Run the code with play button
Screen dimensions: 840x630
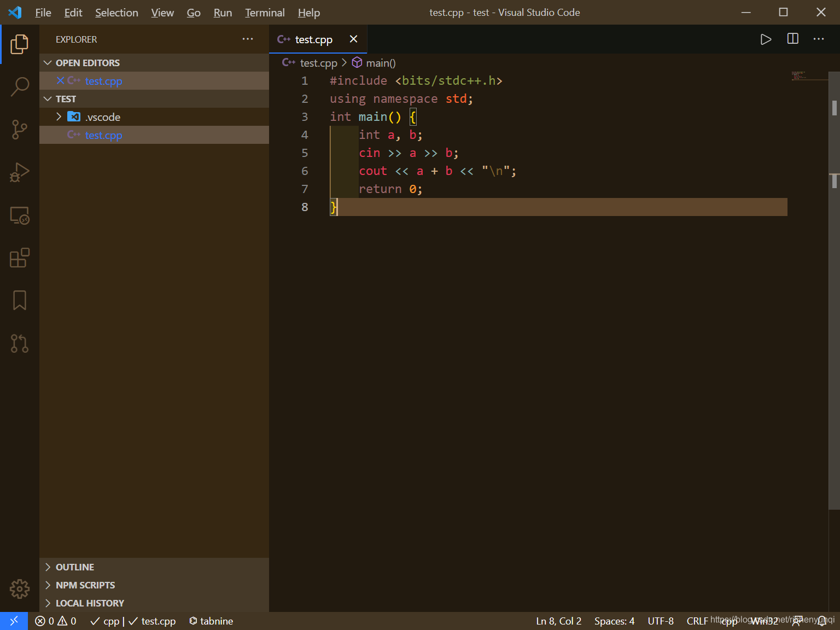tap(766, 39)
